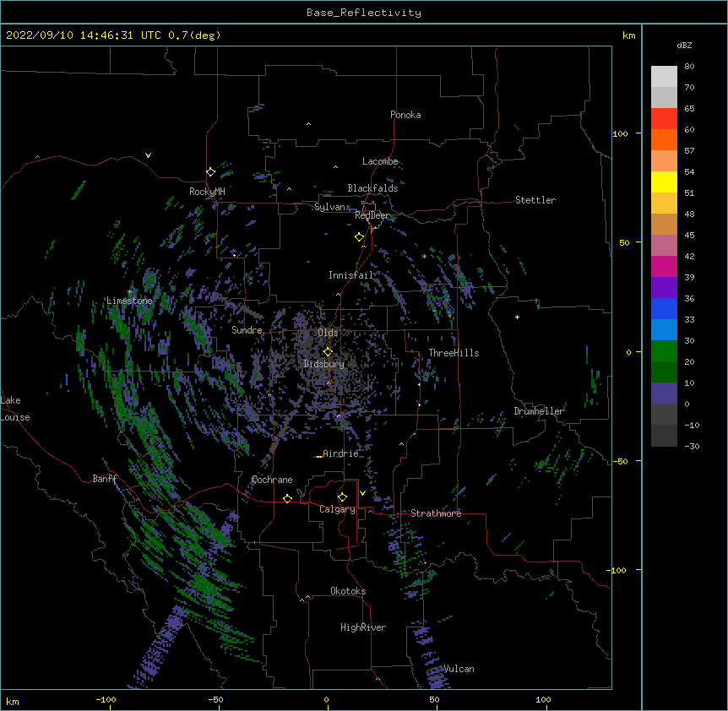
Task: Click the Ponoka city label
Action: 405,115
